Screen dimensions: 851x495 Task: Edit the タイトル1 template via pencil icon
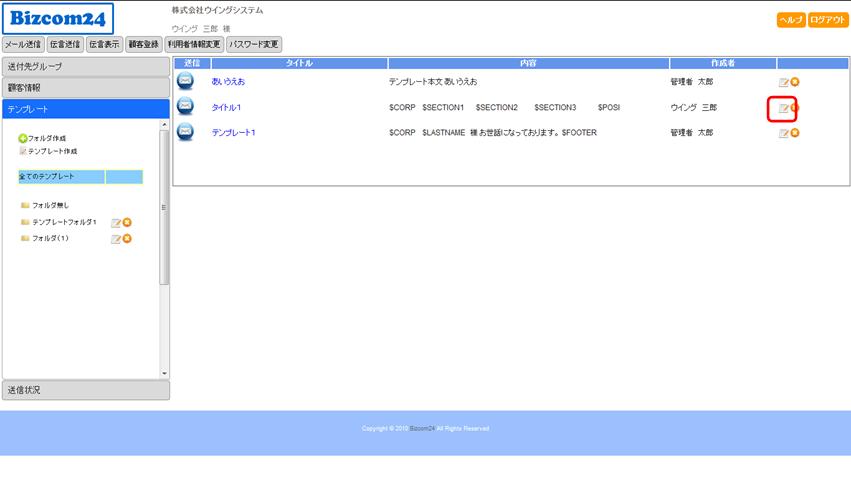point(783,108)
